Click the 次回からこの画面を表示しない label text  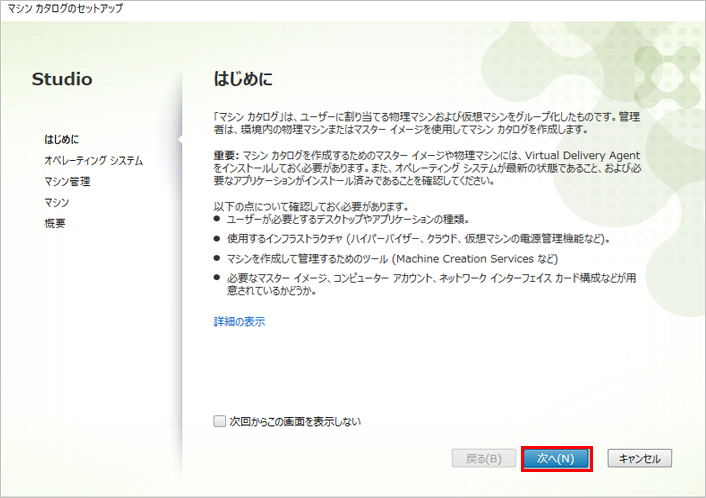(x=294, y=422)
